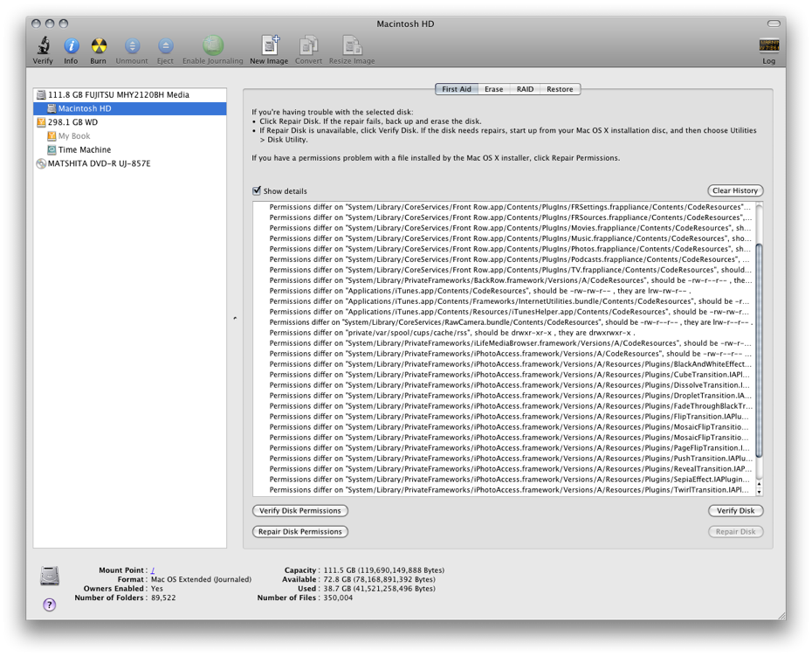Click the Enable Journaling toolbar icon
Image resolution: width=812 pixels, height=656 pixels.
click(x=213, y=45)
